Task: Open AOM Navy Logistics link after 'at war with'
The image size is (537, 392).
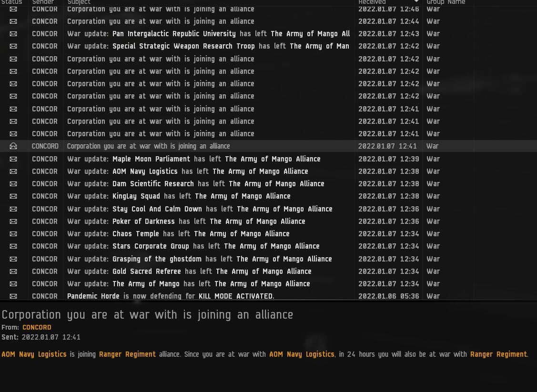Action: click(301, 354)
